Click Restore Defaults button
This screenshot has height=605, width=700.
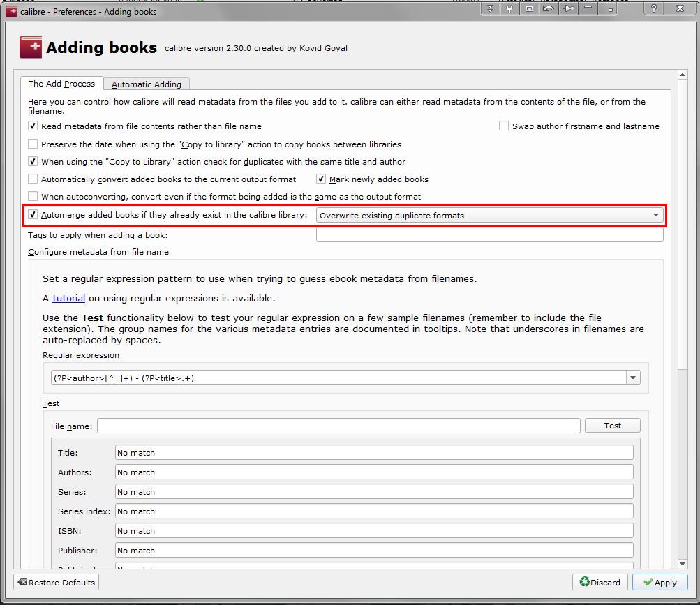(57, 582)
